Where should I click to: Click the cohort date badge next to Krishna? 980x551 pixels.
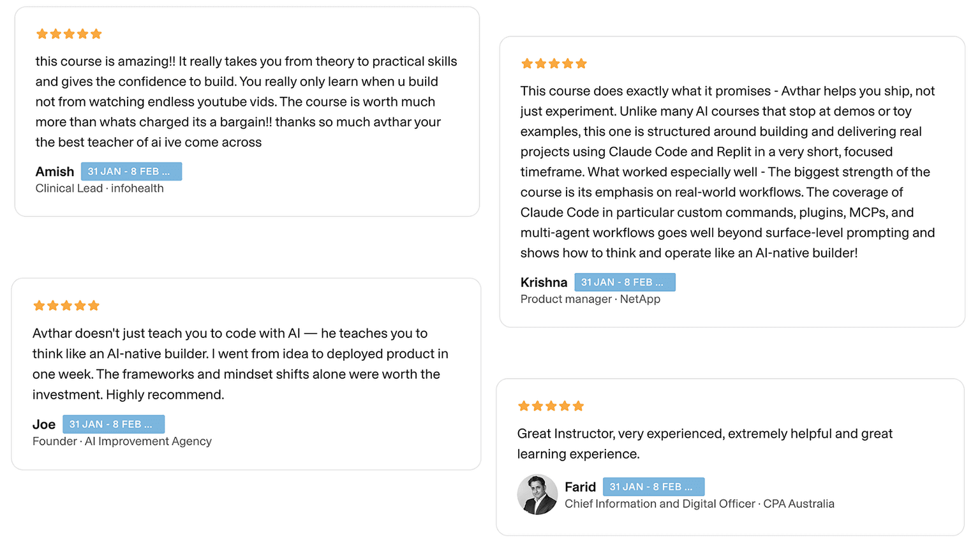point(625,283)
